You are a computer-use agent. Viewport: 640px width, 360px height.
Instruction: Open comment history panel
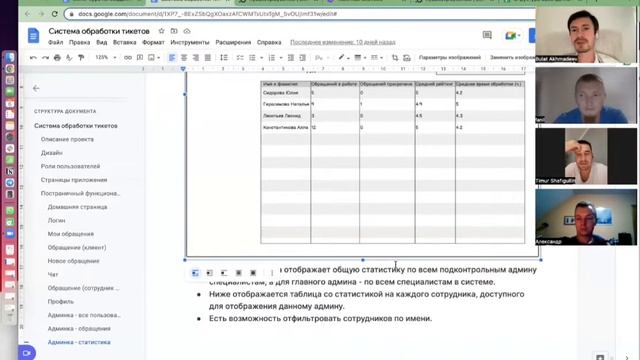(487, 35)
